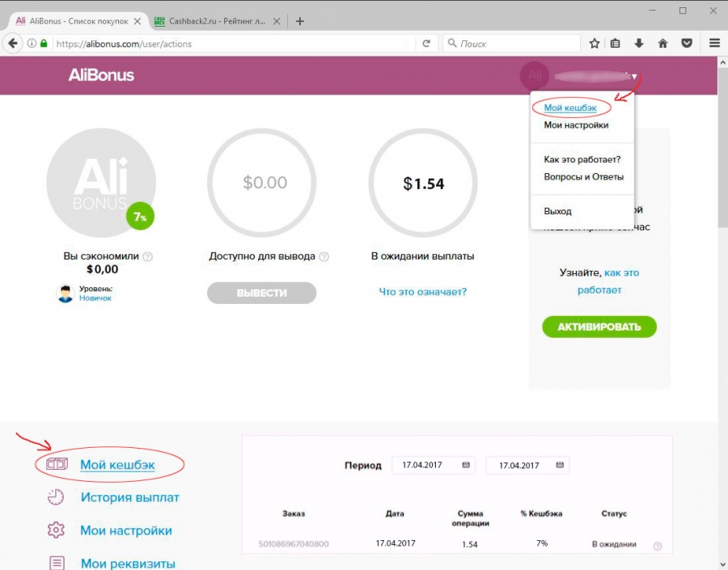This screenshot has height=570, width=728.
Task: Click the address bar URL field
Action: point(232,44)
